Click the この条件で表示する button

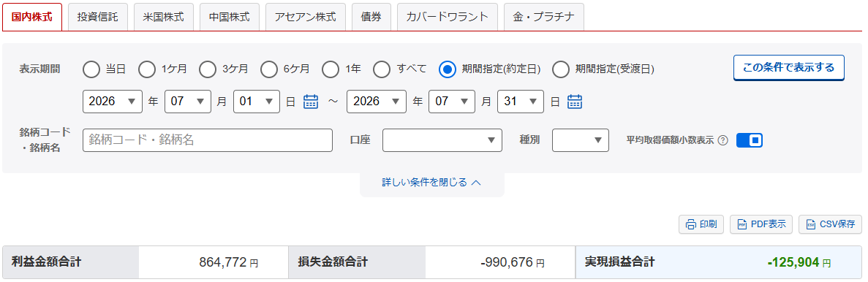789,68
